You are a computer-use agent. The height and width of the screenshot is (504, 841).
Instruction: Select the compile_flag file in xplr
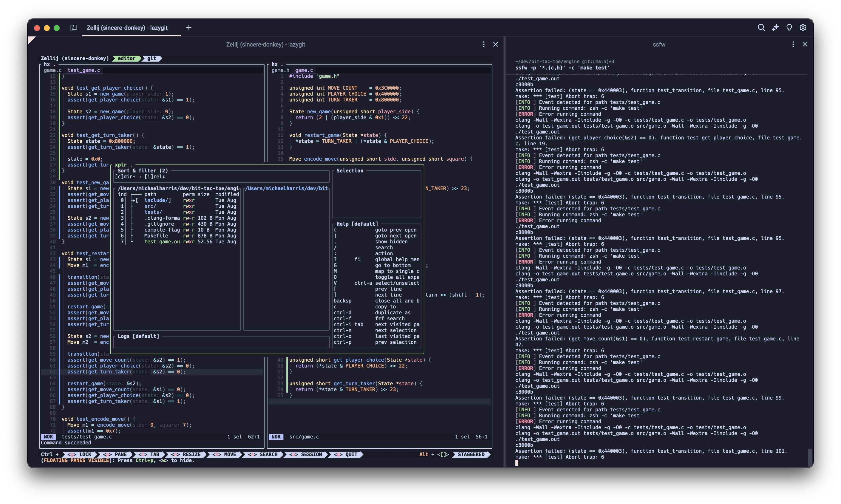pyautogui.click(x=162, y=230)
